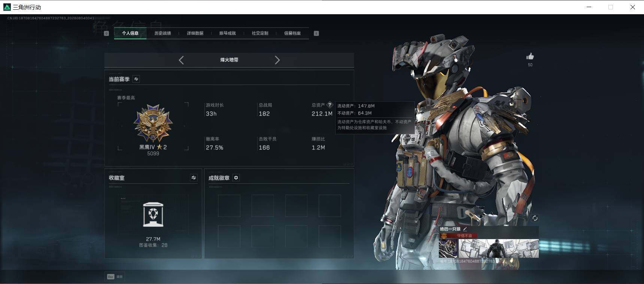This screenshot has width=644, height=284.
Task: Toggle the switch icon in 收藏室 panel
Action: point(194,178)
